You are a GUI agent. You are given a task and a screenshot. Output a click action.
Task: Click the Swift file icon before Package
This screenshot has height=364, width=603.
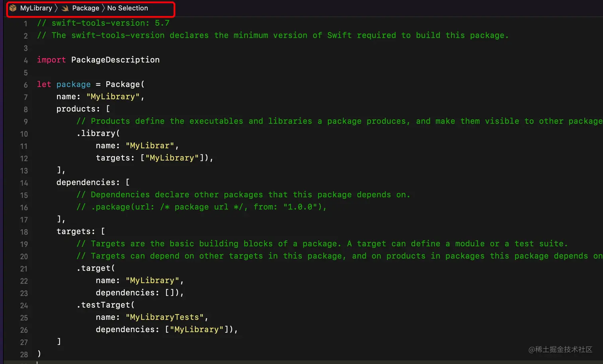click(x=65, y=8)
